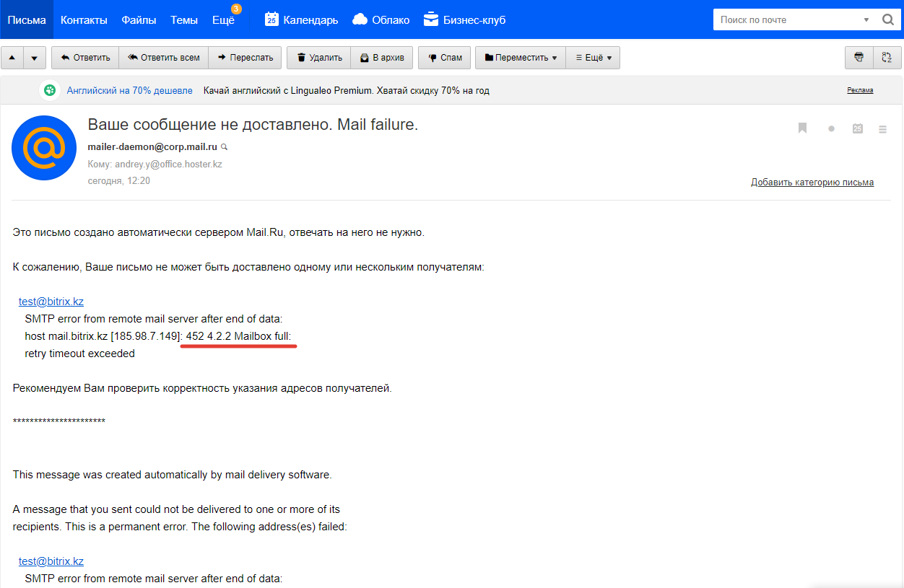The image size is (904, 588).
Task: Click Ответить всем button
Action: click(163, 58)
